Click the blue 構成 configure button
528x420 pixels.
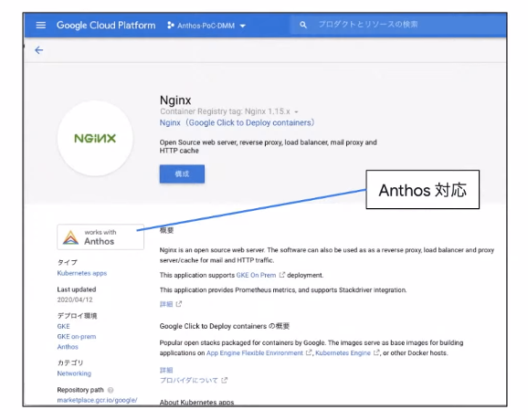[x=182, y=173]
